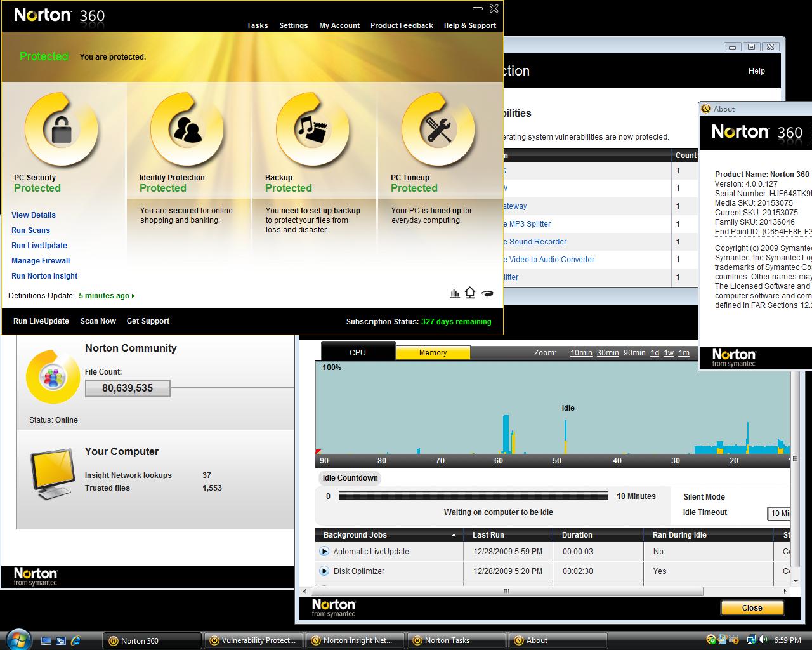This screenshot has width=812, height=650.
Task: Click the Norton Community people icon
Action: point(53,377)
